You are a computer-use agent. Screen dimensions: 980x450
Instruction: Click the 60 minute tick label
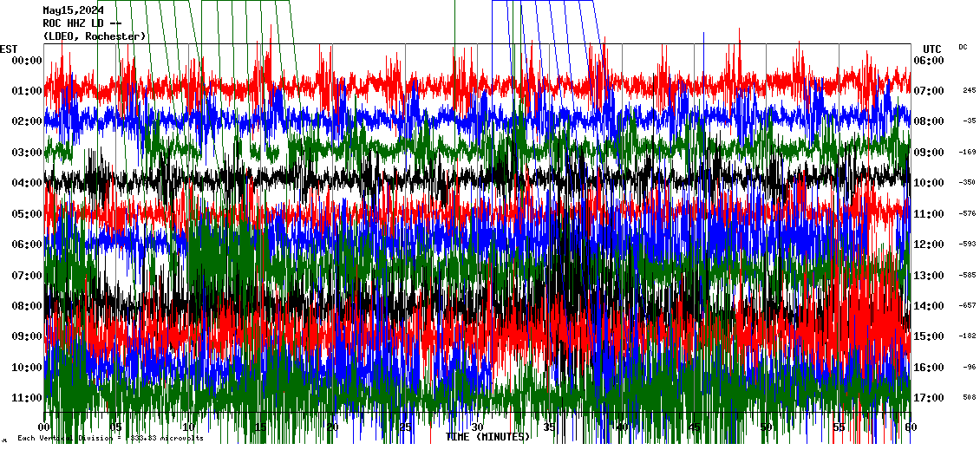pos(910,427)
